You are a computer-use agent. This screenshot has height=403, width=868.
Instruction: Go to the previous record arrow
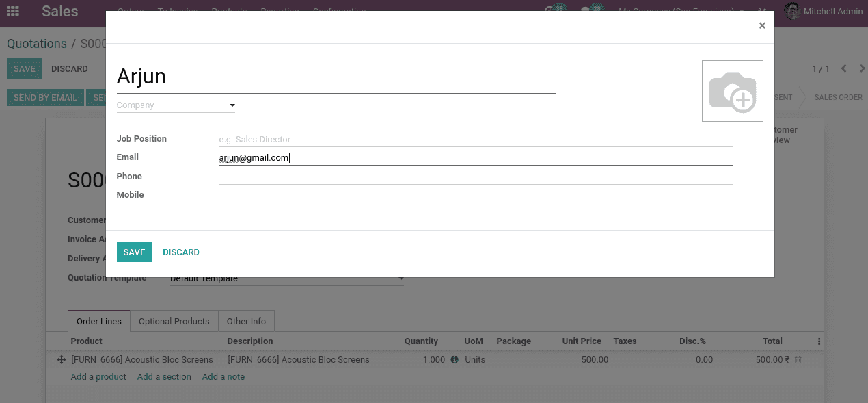pyautogui.click(x=843, y=68)
